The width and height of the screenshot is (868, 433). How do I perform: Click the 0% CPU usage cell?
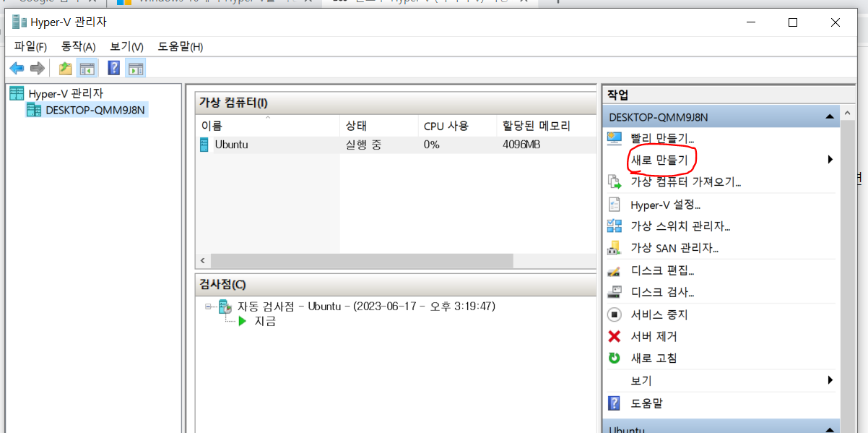(432, 145)
